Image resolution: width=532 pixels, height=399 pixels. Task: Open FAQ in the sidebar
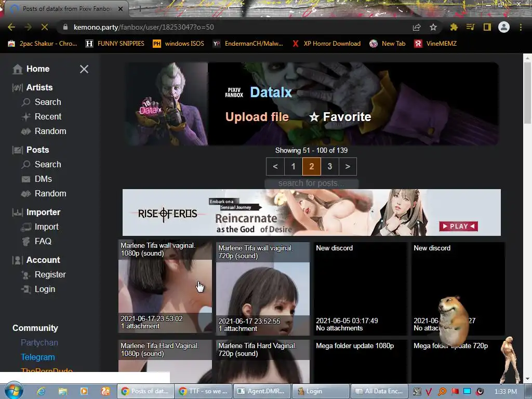point(36,242)
